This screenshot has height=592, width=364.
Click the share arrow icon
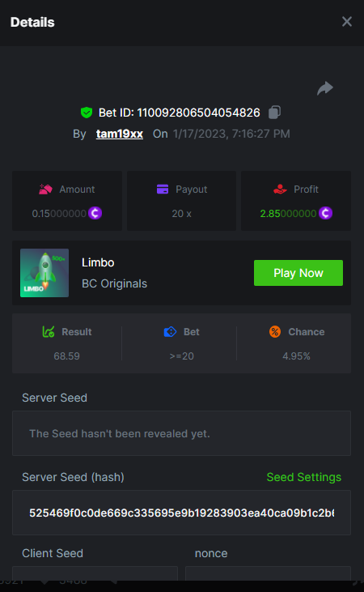pos(325,88)
